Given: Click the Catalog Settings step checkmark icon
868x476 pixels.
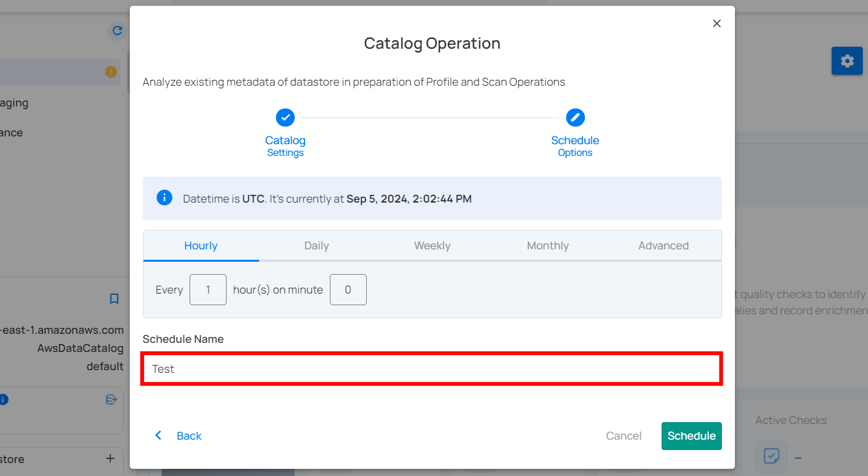Looking at the screenshot, I should pos(285,118).
